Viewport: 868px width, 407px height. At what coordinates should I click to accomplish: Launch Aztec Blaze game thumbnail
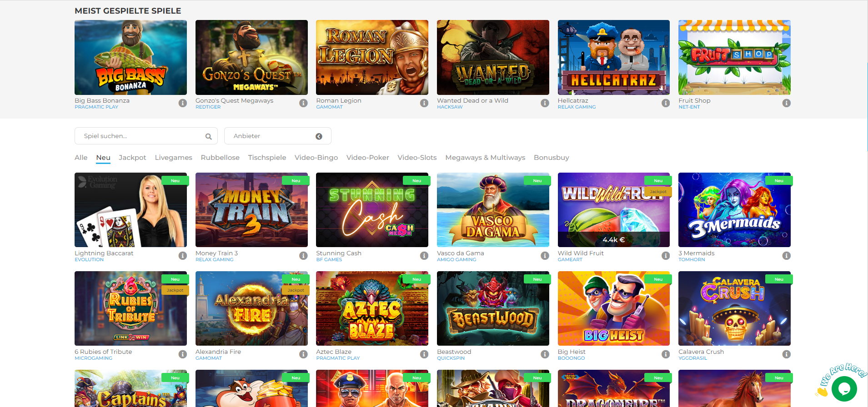point(372,308)
